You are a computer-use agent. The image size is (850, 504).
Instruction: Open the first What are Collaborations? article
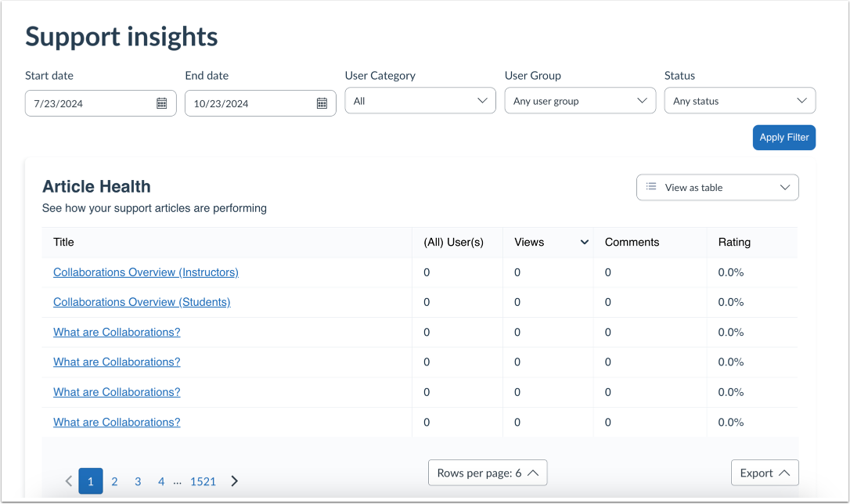pyautogui.click(x=116, y=332)
